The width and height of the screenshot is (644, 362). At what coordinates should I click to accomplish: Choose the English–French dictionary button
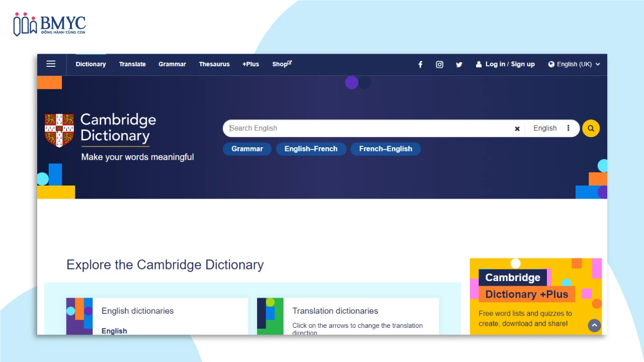pos(311,149)
